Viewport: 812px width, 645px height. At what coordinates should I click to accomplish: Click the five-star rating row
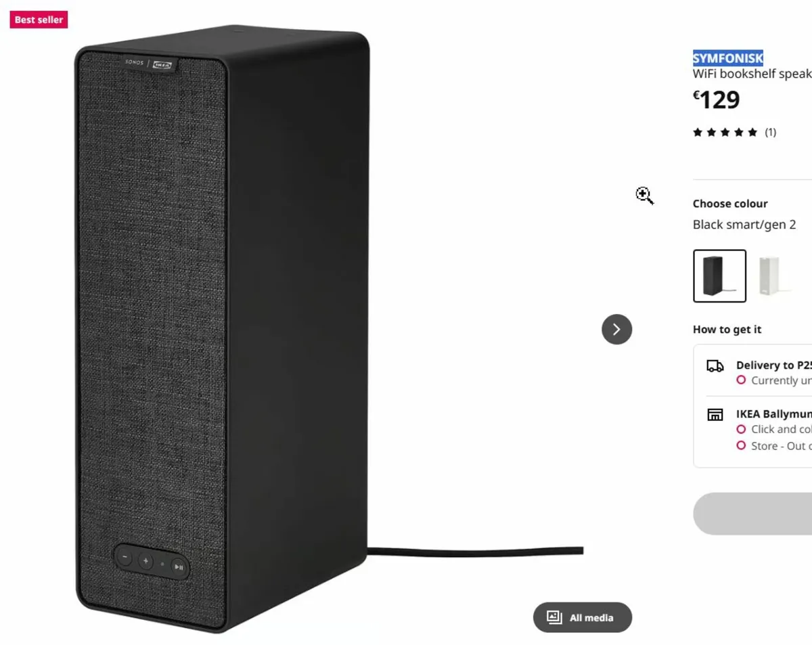click(x=725, y=133)
